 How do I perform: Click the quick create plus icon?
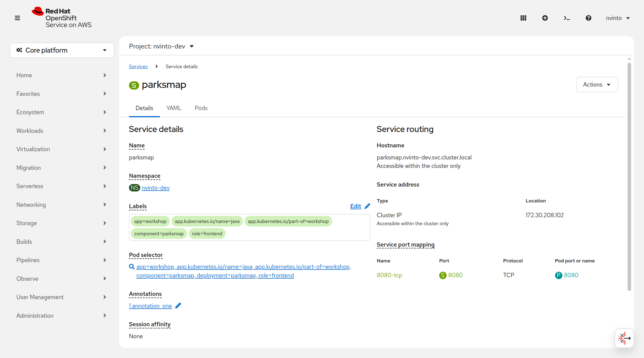[545, 18]
